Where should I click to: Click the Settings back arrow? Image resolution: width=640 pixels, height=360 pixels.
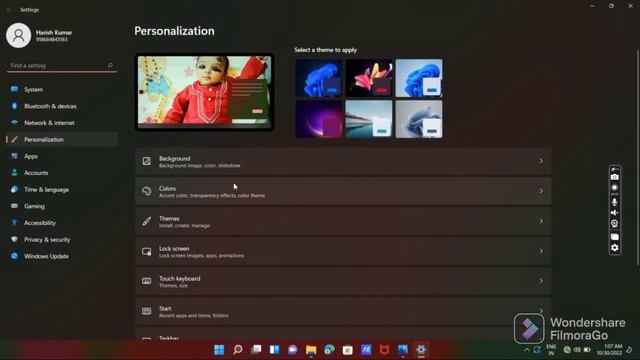coord(9,10)
